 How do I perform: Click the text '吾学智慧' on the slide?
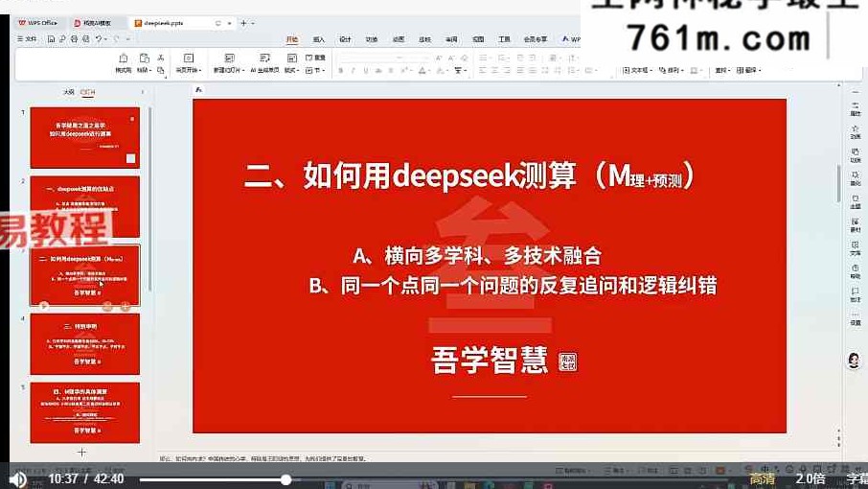(x=490, y=361)
